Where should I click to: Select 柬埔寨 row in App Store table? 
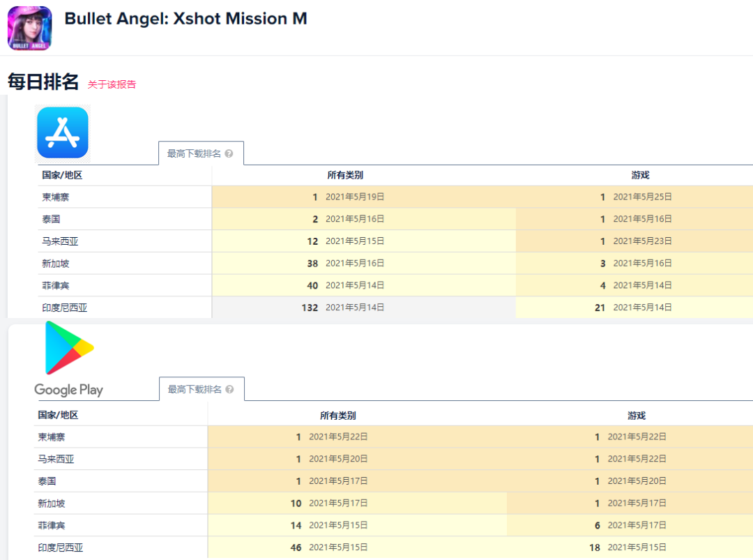pos(56,197)
